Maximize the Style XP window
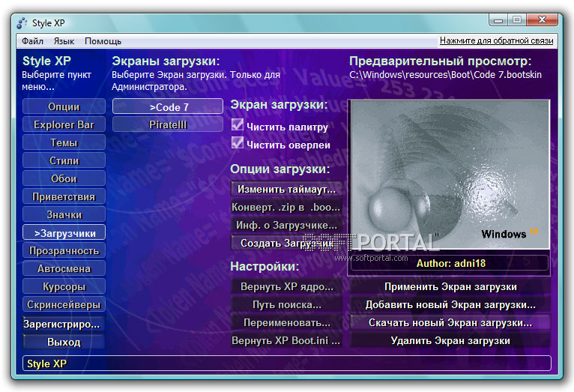Image resolution: width=574 pixels, height=392 pixels. (517, 20)
